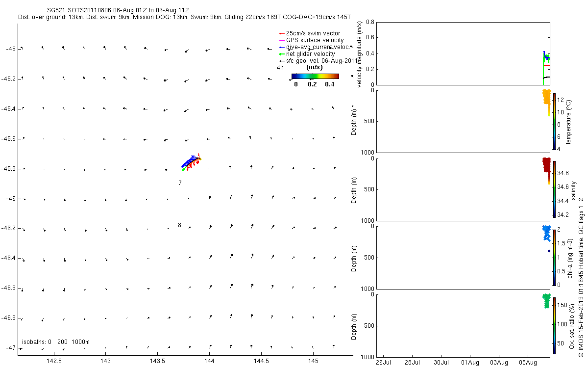
Task: Click the magenta GPS surface velocity legend marker
Action: (x=281, y=40)
